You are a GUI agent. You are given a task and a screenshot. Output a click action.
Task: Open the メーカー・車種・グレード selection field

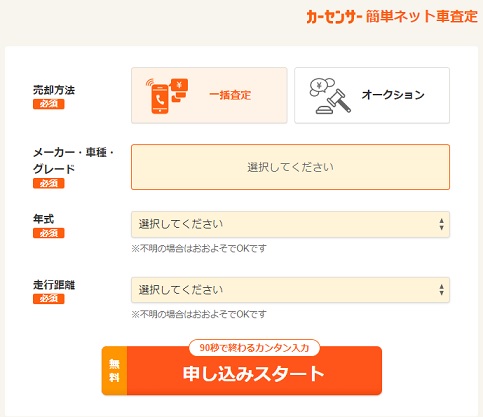[290, 167]
